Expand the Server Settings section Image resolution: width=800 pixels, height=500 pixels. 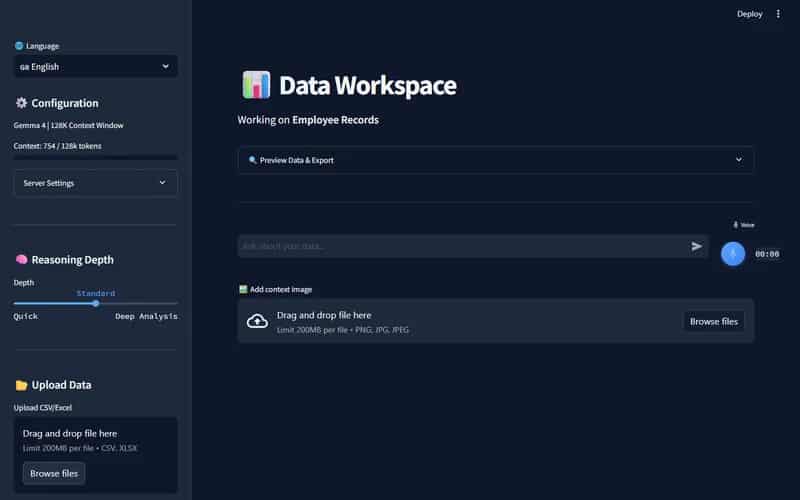click(95, 183)
